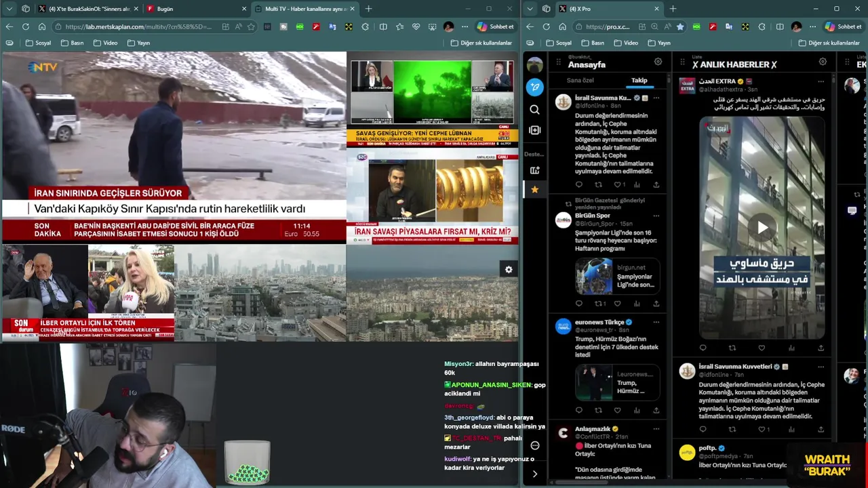Viewport: 868px width, 488px height.
Task: Repost the alhadath EXTRA video post
Action: (x=732, y=348)
